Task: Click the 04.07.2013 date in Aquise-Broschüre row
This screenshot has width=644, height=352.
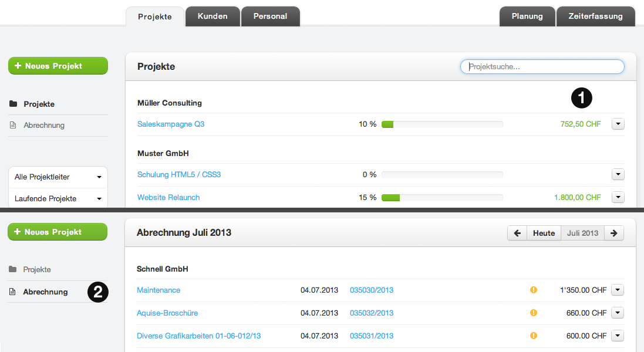Action: (x=319, y=313)
